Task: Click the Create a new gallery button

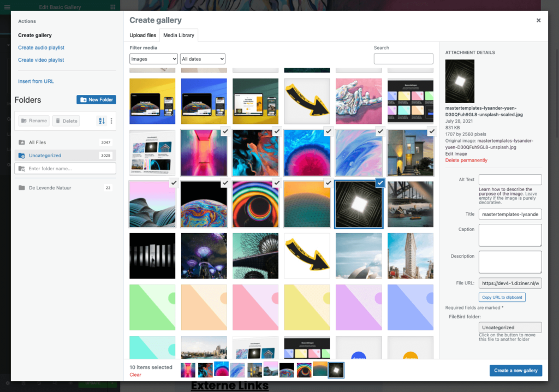Action: tap(515, 370)
